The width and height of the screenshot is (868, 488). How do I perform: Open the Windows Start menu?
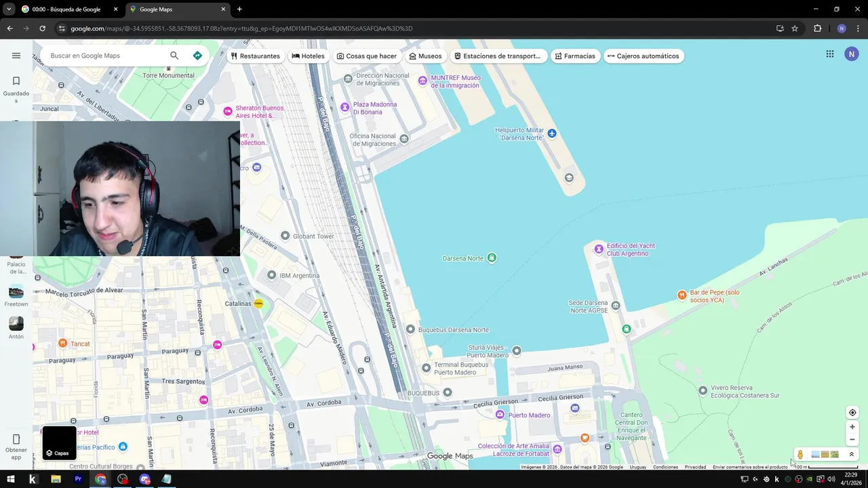click(x=11, y=479)
